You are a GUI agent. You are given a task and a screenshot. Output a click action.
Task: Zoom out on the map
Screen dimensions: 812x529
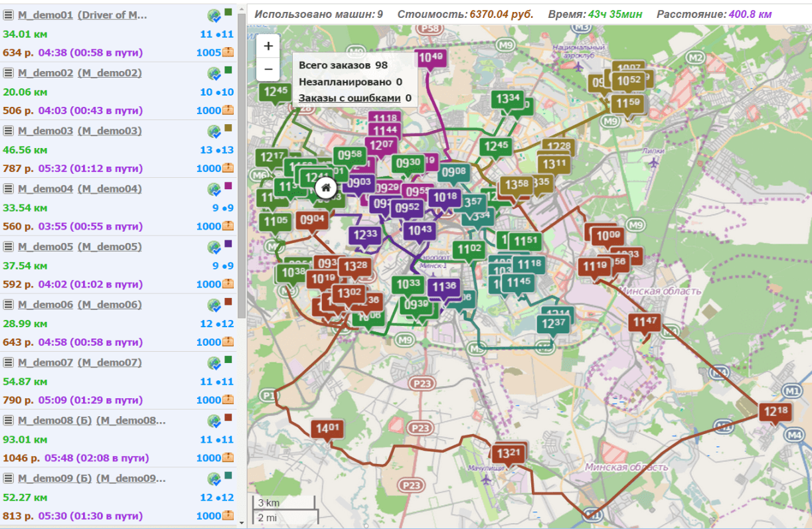click(x=268, y=68)
